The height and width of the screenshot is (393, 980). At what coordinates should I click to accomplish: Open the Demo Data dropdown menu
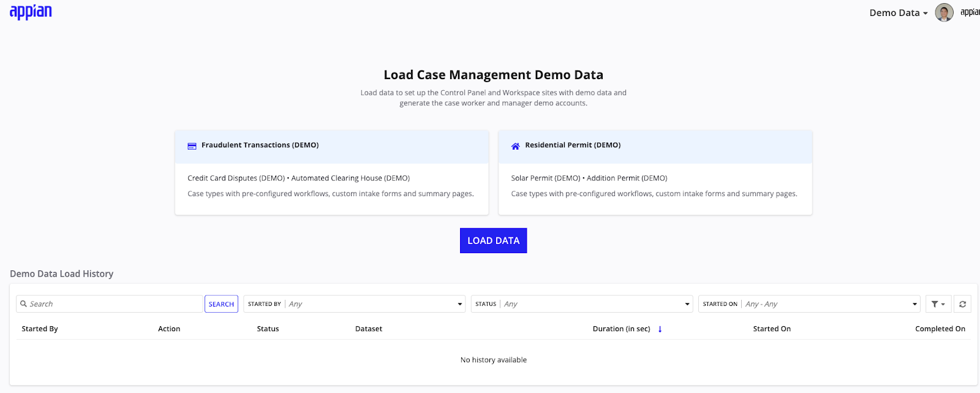click(x=899, y=13)
